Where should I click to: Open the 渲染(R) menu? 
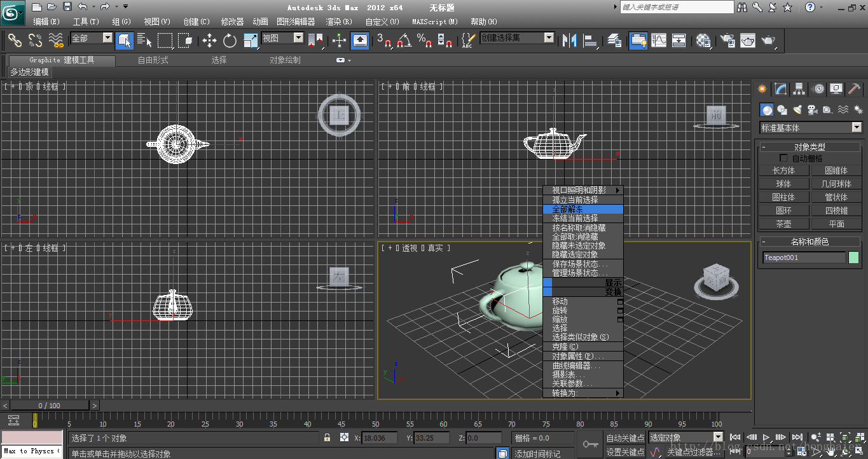(x=338, y=22)
